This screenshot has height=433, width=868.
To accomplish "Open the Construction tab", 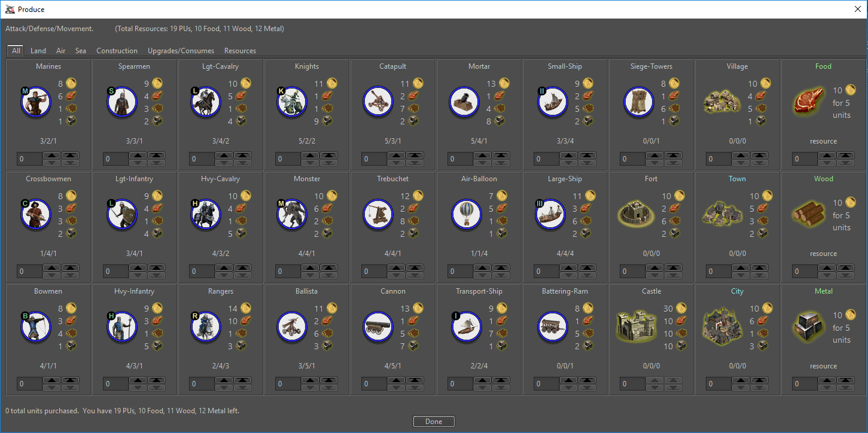I will click(x=117, y=51).
